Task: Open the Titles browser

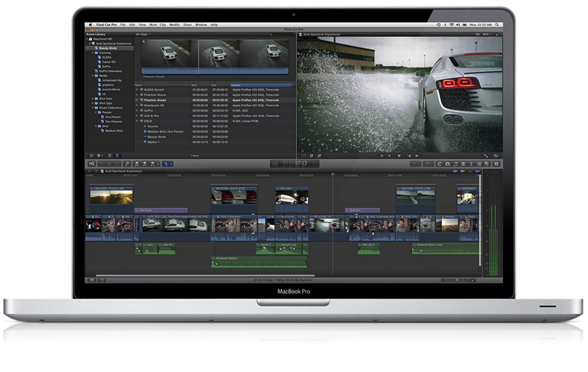Action: pyautogui.click(x=472, y=164)
